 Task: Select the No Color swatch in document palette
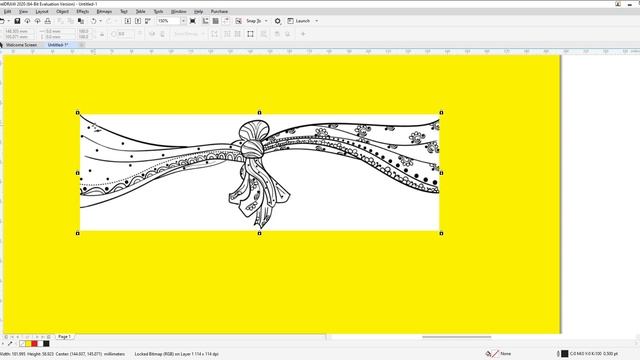point(22,344)
